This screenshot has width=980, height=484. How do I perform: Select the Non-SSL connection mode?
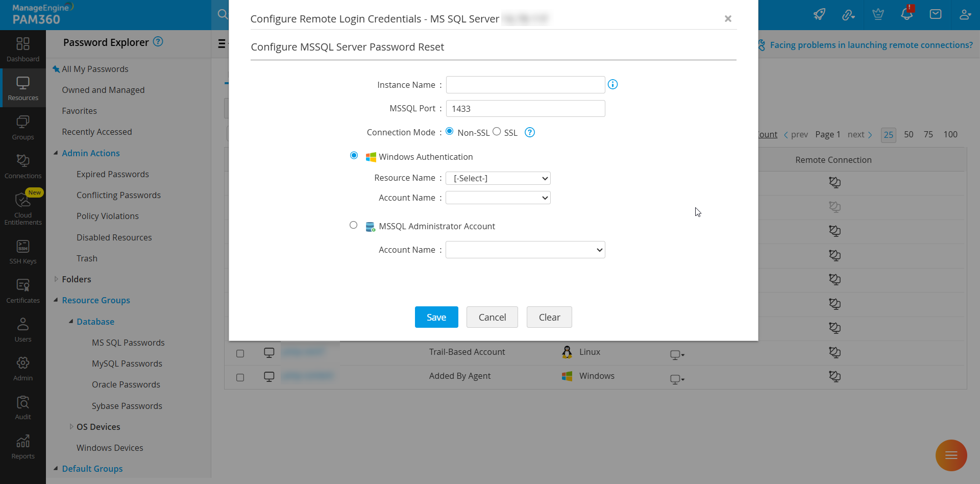click(450, 131)
